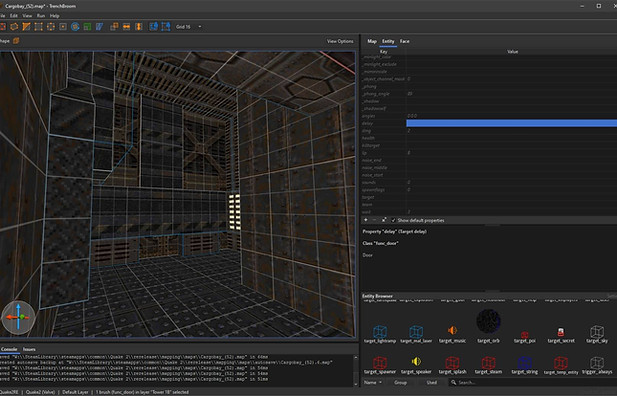The width and height of the screenshot is (617, 396).
Task: Activate the Edge tool
Action: click(51, 27)
